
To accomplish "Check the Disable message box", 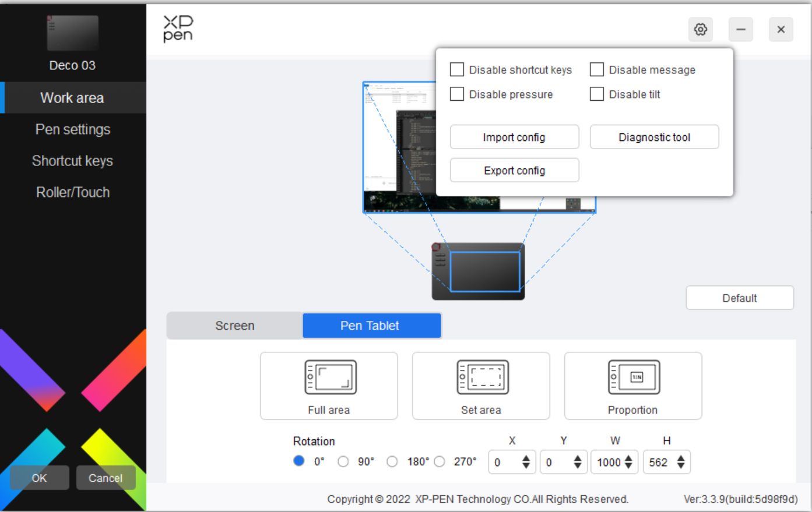I will click(597, 70).
